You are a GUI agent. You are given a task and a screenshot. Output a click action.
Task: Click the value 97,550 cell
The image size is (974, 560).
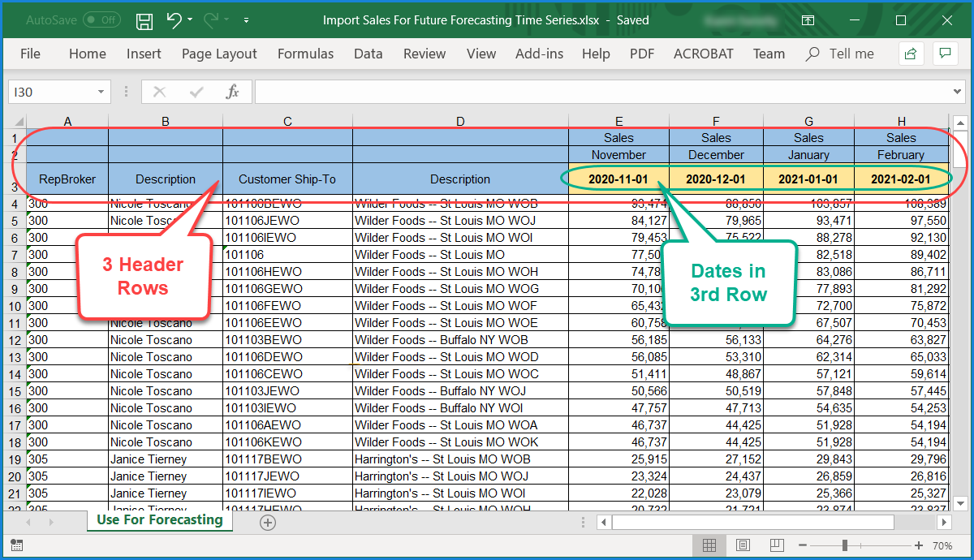click(901, 221)
